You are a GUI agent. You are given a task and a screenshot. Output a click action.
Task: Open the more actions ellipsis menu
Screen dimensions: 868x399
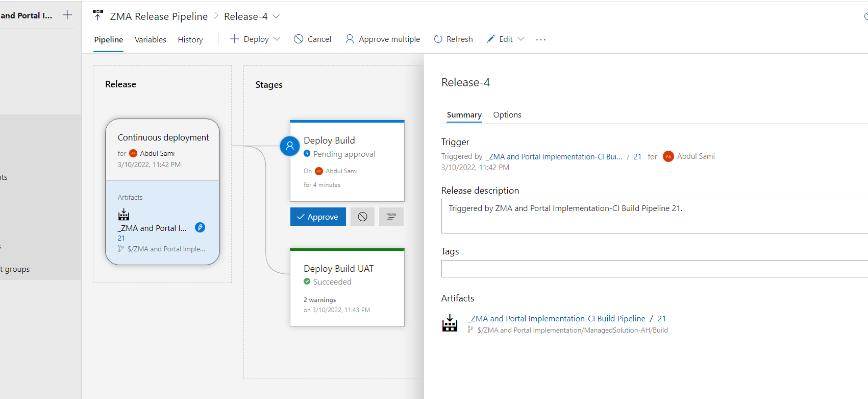[x=541, y=39]
